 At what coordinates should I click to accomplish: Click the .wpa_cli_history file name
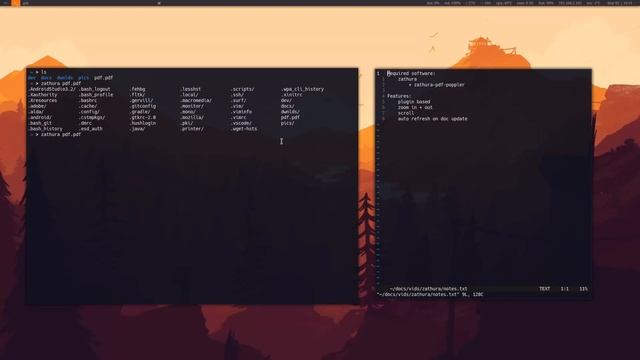[x=302, y=89]
